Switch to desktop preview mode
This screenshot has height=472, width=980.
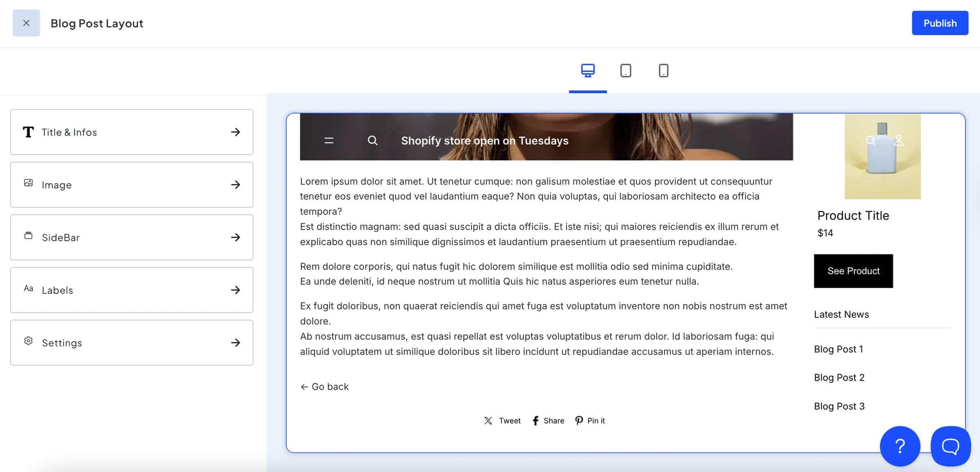[588, 71]
